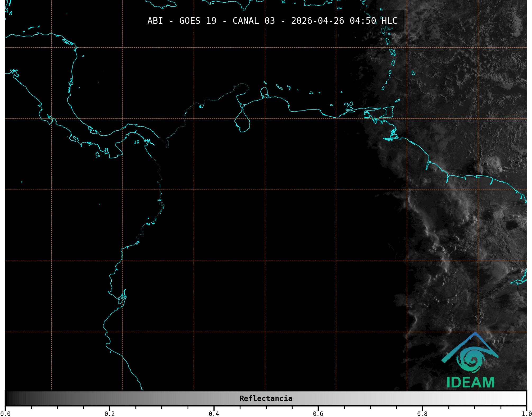Click the 'CANAL 03' text in the title
Image resolution: width=532 pixels, height=417 pixels.
click(x=253, y=21)
